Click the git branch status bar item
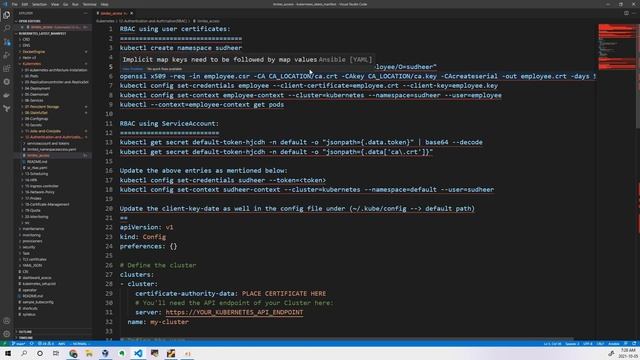640x360 pixels. pos(18,344)
